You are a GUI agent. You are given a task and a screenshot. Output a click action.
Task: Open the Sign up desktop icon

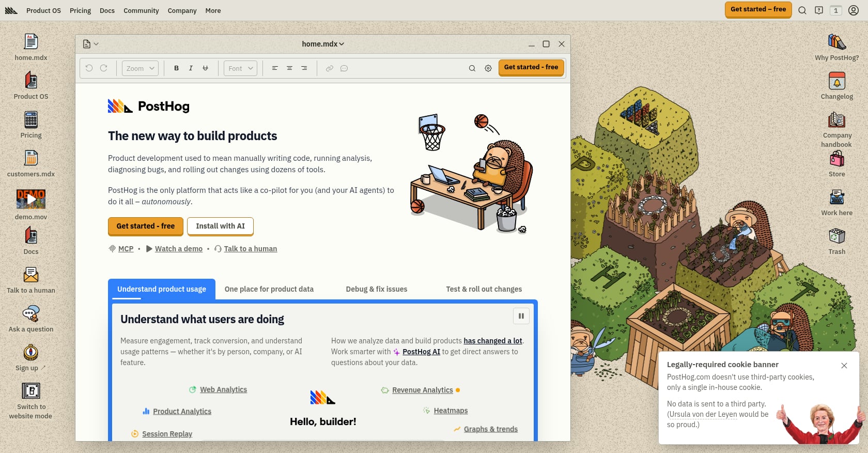(31, 357)
